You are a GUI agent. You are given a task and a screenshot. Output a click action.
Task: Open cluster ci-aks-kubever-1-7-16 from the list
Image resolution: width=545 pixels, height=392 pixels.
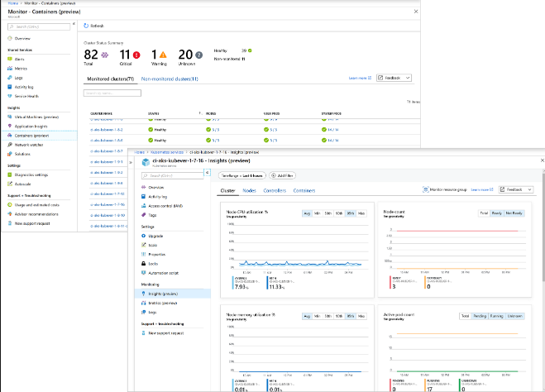tap(108, 205)
